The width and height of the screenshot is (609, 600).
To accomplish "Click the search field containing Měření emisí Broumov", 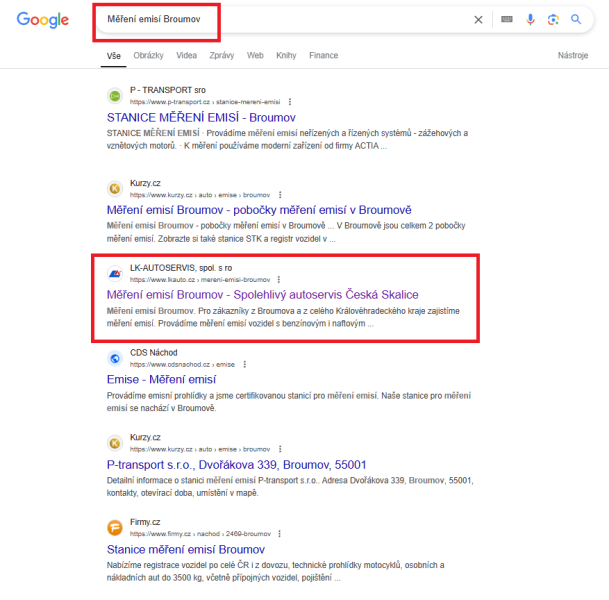I will [284, 19].
